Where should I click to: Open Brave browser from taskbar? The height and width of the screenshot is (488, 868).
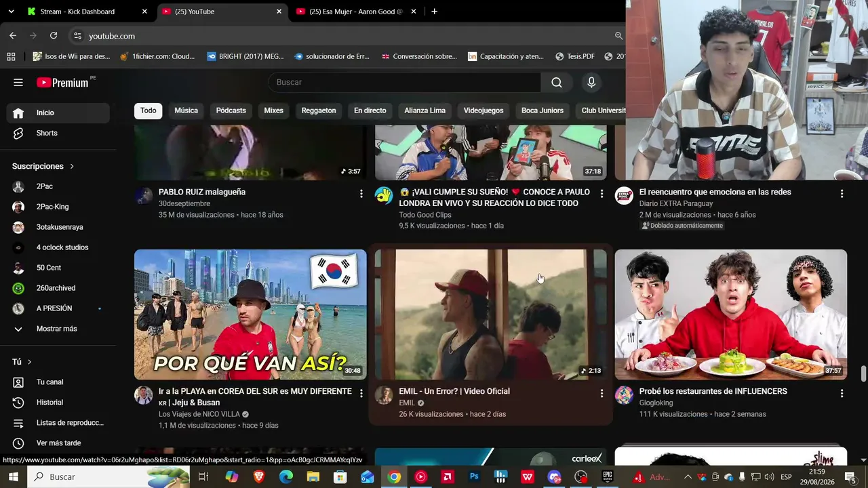coord(258,476)
